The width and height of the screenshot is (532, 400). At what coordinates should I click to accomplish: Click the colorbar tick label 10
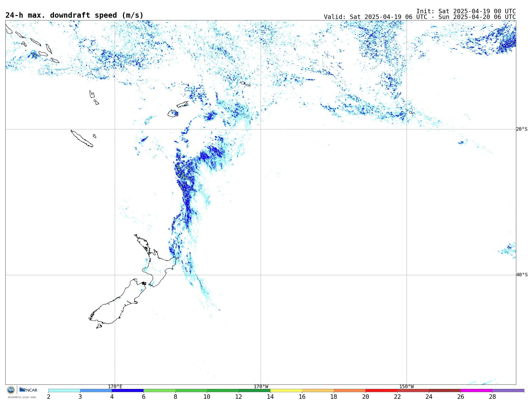pos(207,397)
